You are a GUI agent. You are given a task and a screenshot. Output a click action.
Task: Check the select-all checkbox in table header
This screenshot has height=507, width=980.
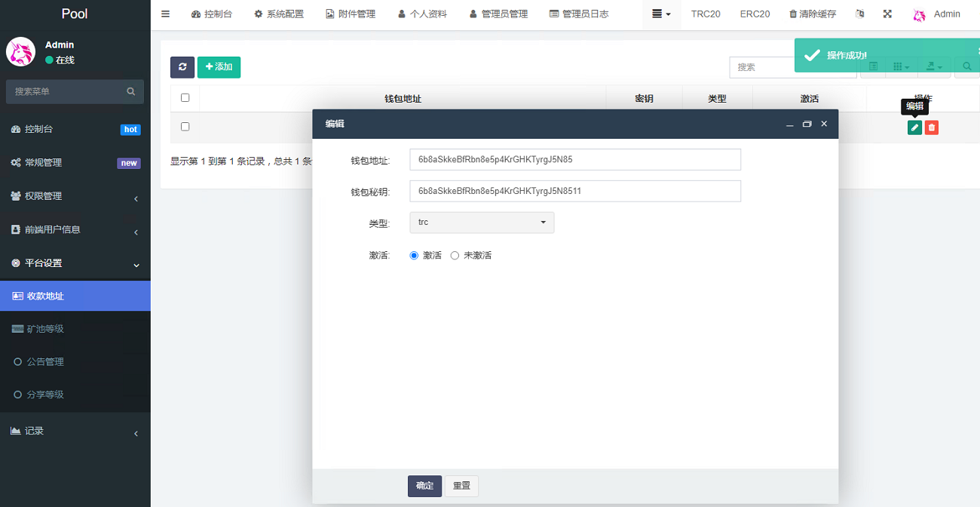point(185,97)
